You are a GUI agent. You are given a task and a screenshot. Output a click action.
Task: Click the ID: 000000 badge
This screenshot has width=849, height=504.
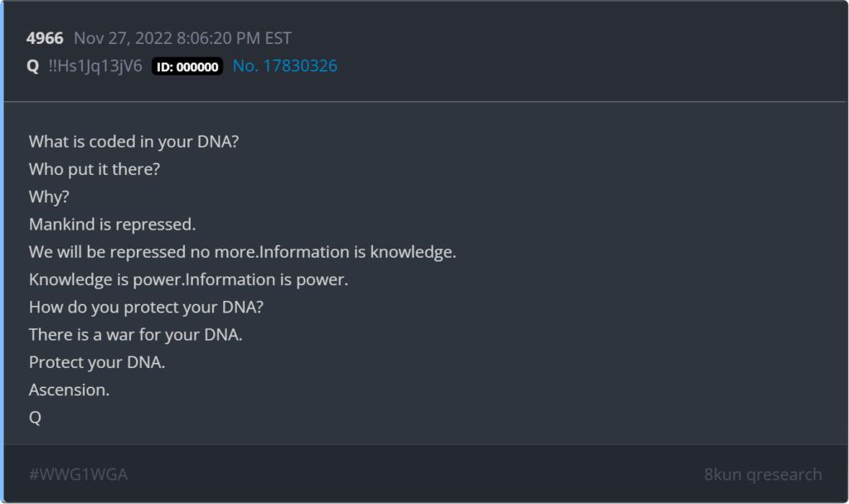pyautogui.click(x=187, y=66)
